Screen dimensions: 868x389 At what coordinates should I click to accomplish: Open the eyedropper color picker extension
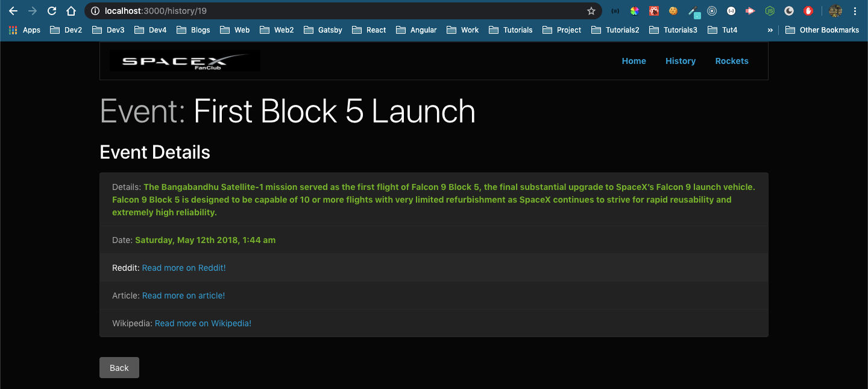693,11
